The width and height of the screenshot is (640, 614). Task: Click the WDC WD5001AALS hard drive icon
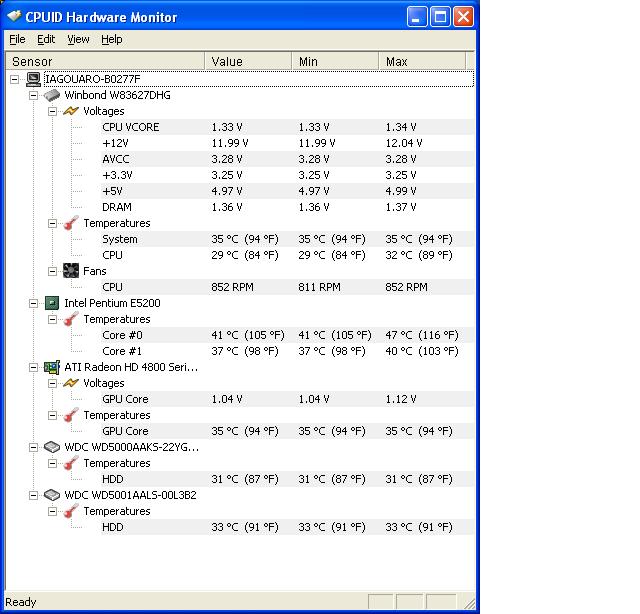pos(52,495)
